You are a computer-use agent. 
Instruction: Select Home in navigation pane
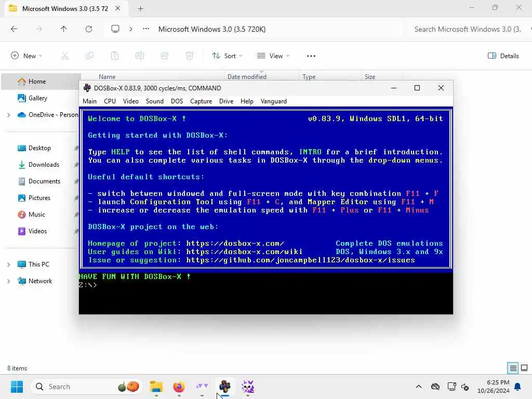tap(41, 82)
